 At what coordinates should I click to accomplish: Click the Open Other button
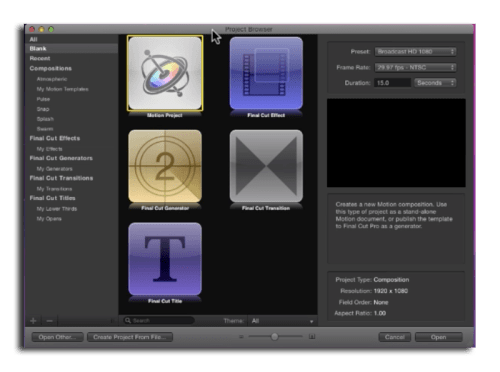pyautogui.click(x=57, y=337)
